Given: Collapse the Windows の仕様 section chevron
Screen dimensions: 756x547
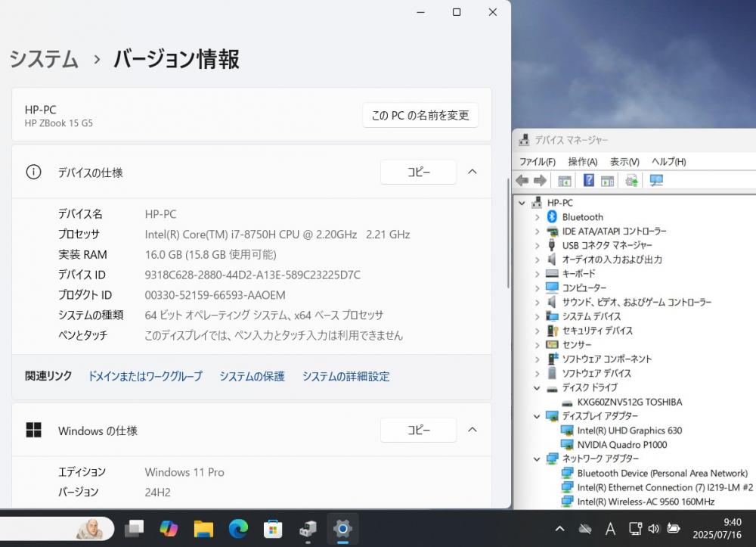Looking at the screenshot, I should (472, 430).
